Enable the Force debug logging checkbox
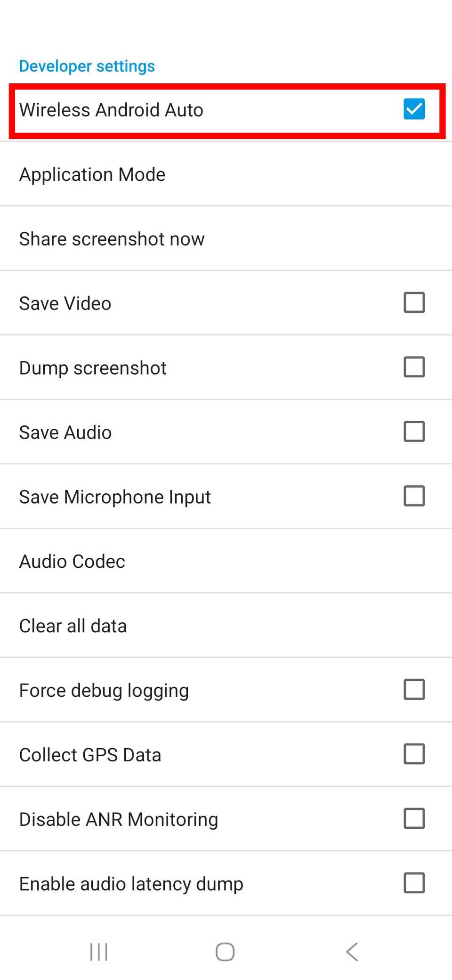 click(414, 690)
